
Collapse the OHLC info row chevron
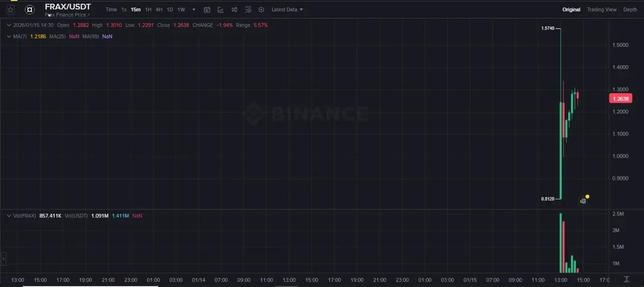(9, 25)
